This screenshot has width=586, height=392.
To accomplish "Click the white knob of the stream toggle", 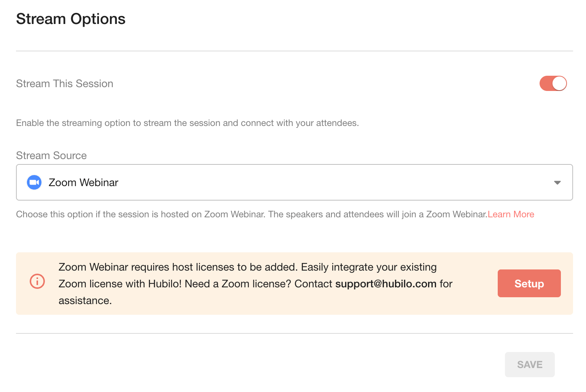I will 559,83.
